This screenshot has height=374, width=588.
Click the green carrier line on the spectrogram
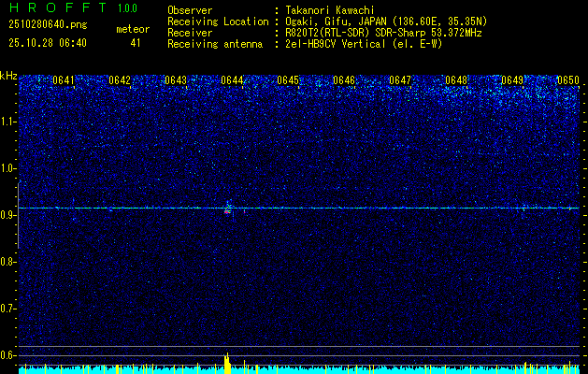[374, 208]
